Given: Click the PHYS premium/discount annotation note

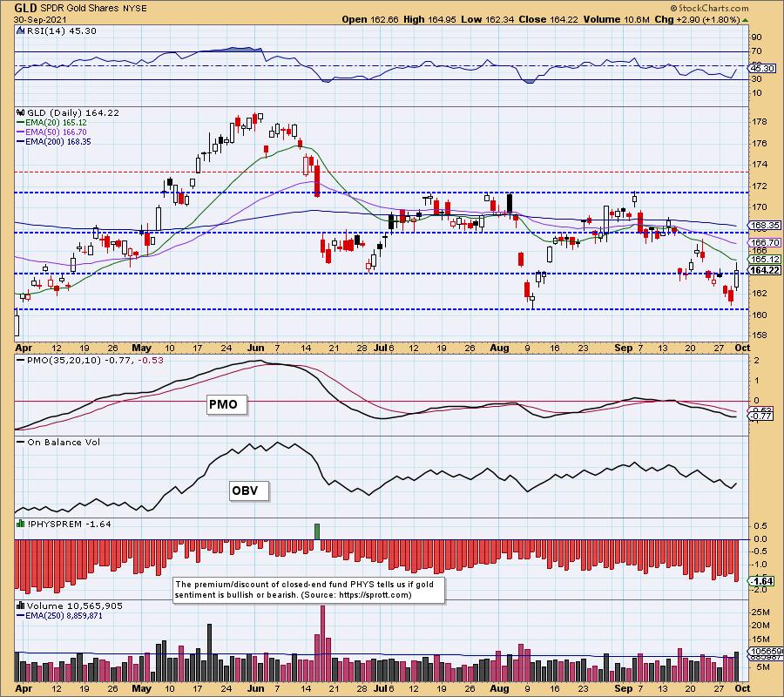Looking at the screenshot, I should point(308,590).
